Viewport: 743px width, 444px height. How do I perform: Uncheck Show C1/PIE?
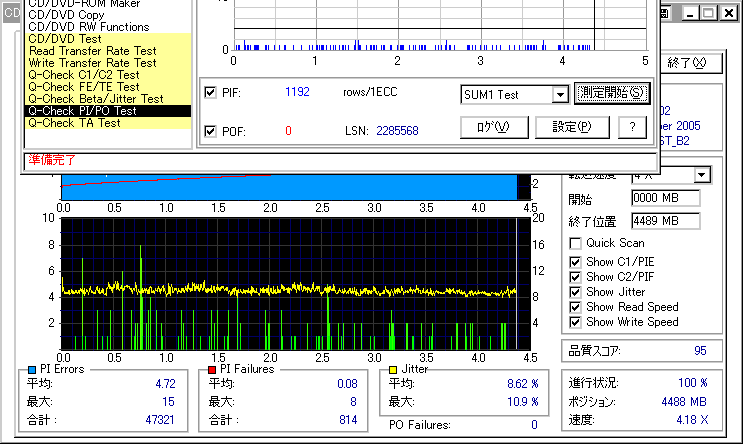(575, 260)
